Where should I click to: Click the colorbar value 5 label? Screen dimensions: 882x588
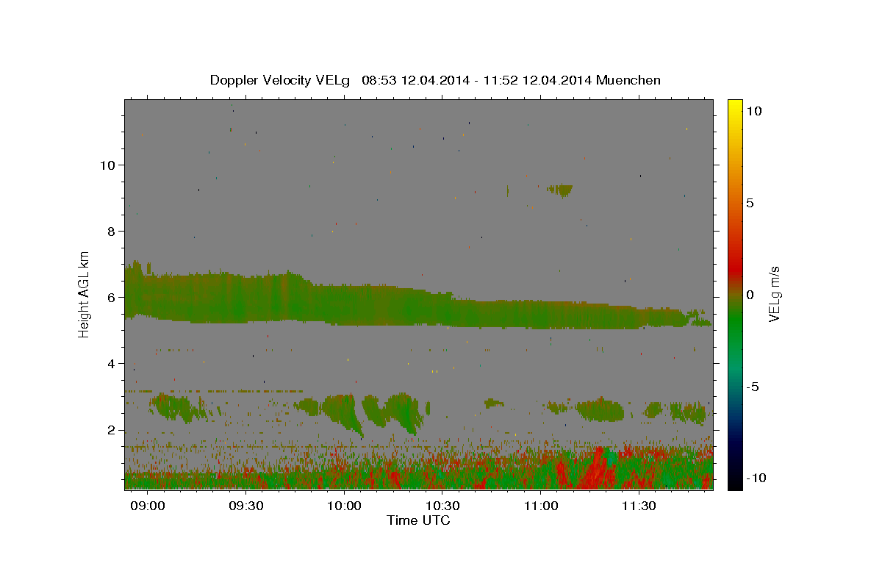coord(750,203)
